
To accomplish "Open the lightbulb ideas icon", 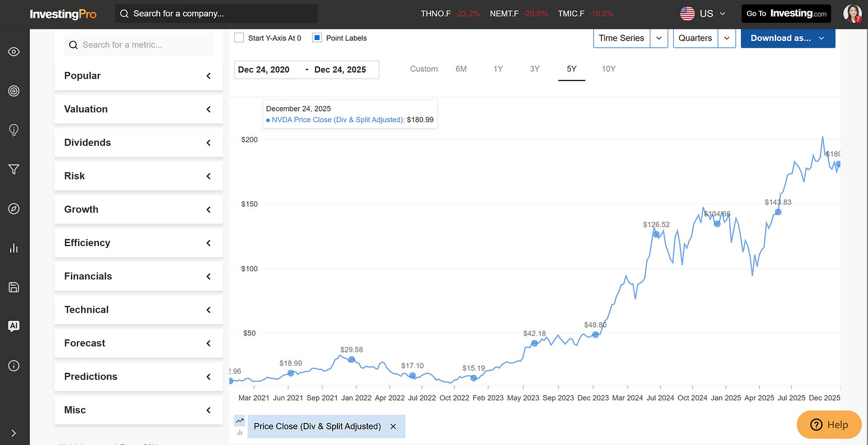I will [x=14, y=130].
